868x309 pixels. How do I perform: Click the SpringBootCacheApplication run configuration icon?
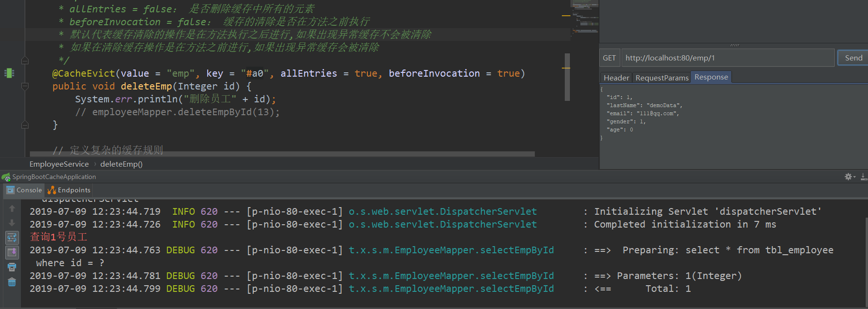point(6,177)
